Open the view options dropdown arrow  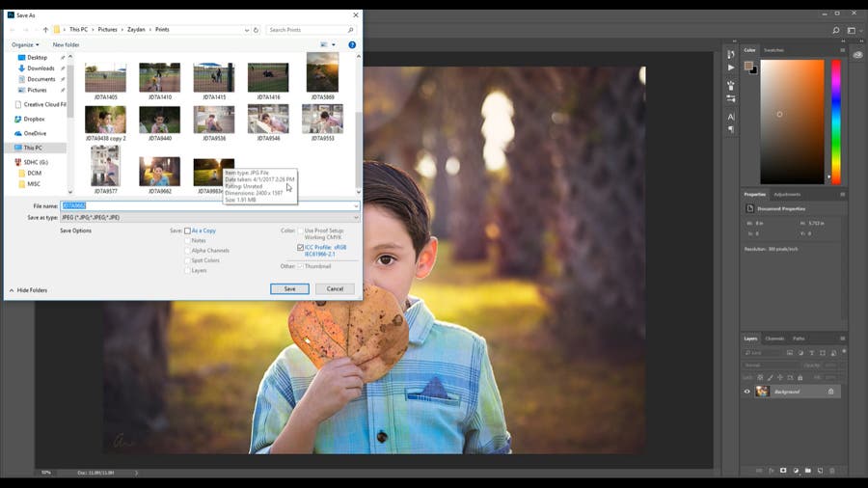[334, 44]
